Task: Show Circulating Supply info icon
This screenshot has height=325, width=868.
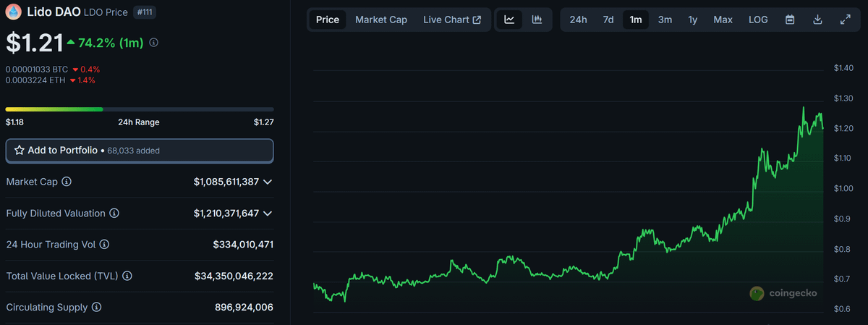Action: tap(97, 308)
